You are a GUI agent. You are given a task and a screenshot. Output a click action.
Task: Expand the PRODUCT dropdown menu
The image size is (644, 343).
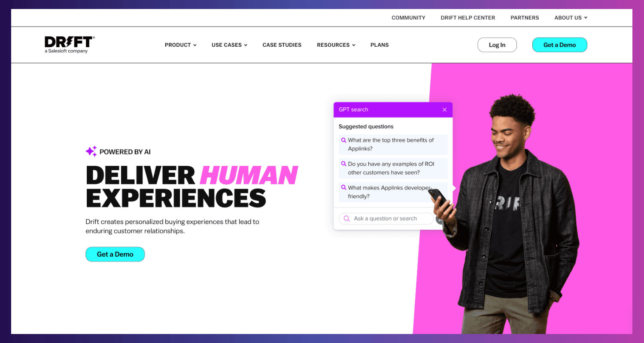click(x=180, y=45)
